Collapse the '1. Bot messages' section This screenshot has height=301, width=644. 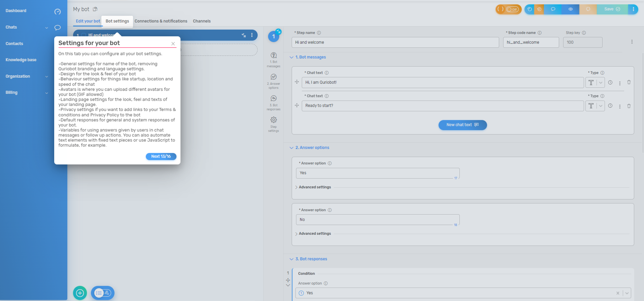[x=291, y=57]
